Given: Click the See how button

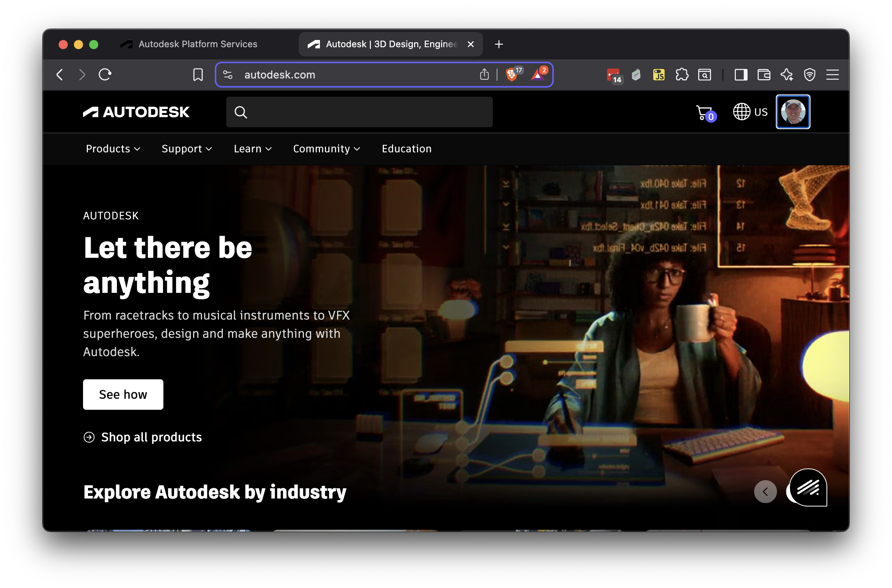Looking at the screenshot, I should pos(123,395).
